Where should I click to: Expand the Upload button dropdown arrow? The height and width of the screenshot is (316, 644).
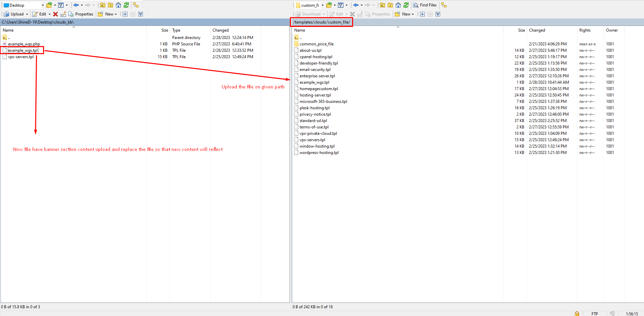click(27, 14)
